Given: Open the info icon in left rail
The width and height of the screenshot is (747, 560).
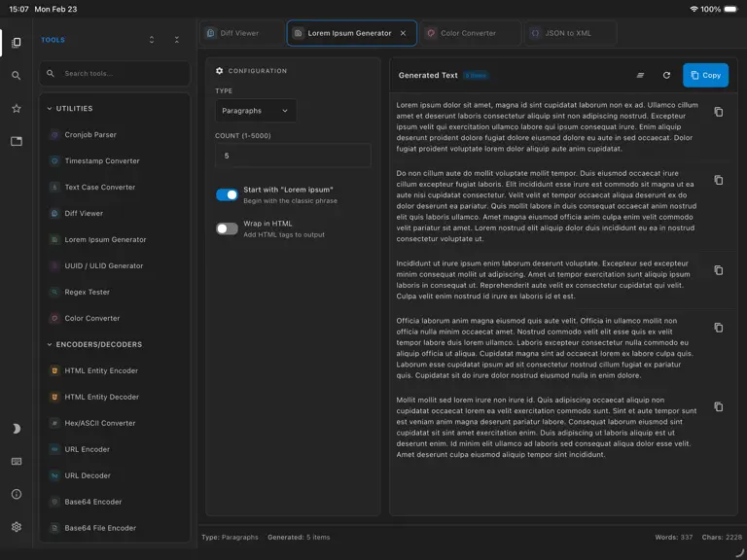Looking at the screenshot, I should pyautogui.click(x=17, y=494).
